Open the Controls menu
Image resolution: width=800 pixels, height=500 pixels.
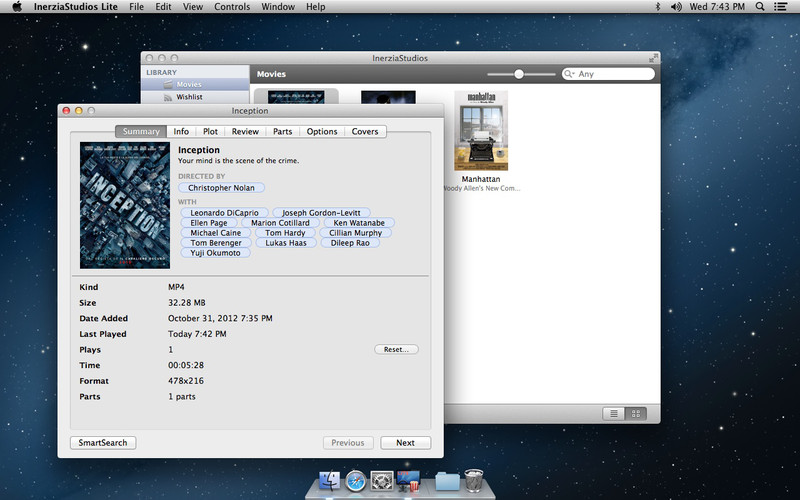(x=232, y=7)
